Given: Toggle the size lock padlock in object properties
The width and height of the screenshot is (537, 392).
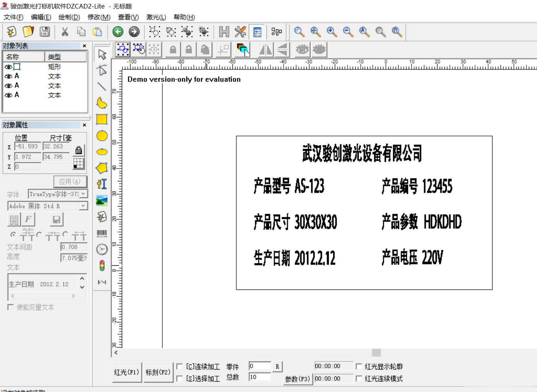Looking at the screenshot, I should (79, 150).
